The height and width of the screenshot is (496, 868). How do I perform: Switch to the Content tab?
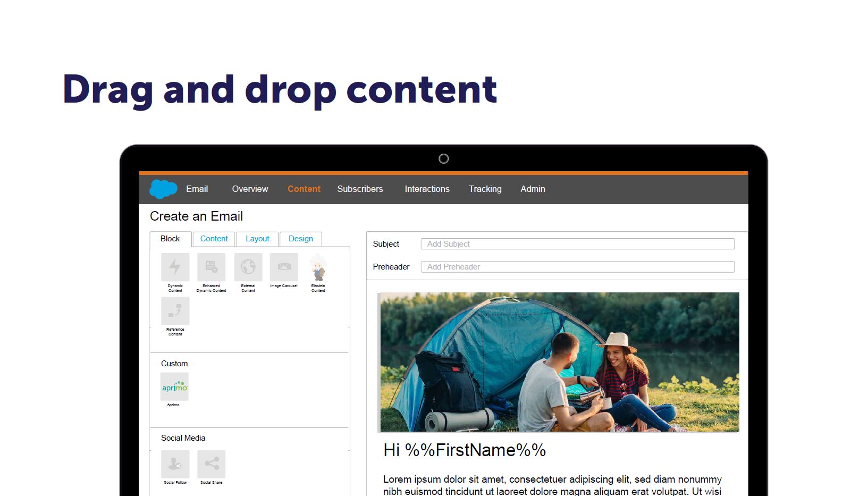coord(214,239)
